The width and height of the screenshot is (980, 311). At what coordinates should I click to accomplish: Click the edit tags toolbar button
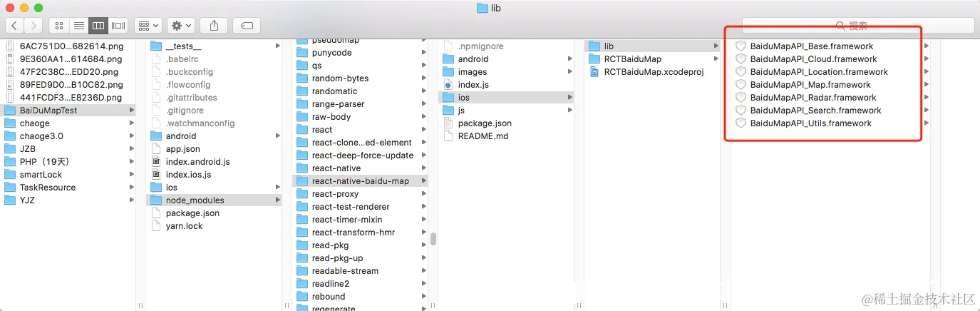coord(247,26)
